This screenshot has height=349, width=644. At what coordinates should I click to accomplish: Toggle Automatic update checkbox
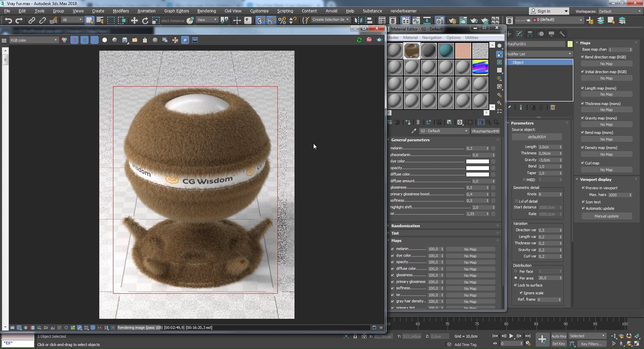pos(583,208)
